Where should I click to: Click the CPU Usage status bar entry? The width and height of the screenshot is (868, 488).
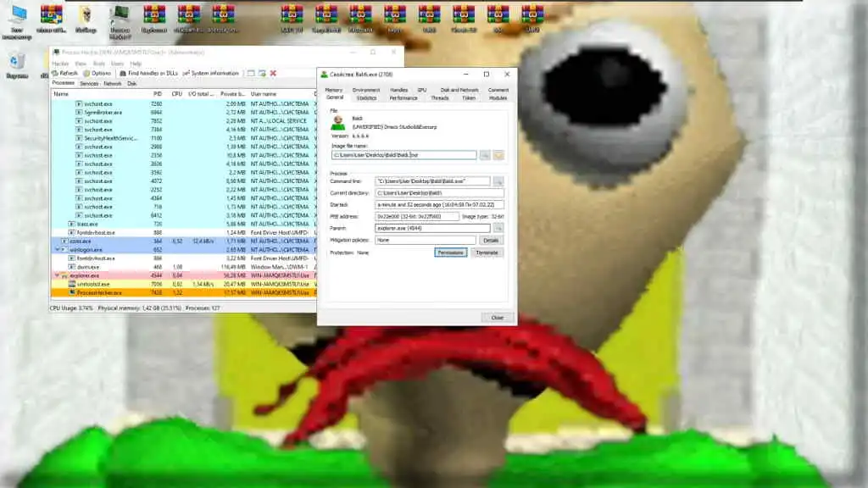(x=72, y=308)
